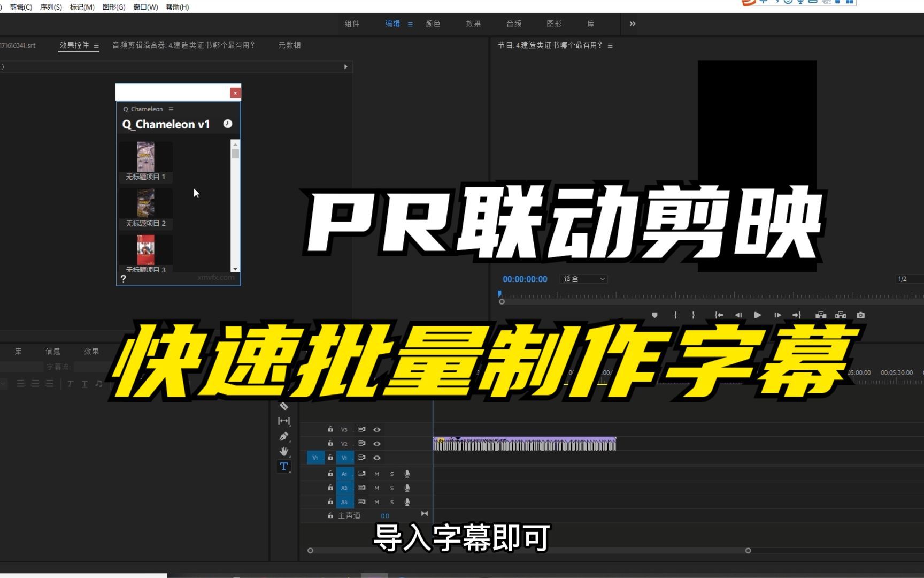Click the Program monitor playhead marker

[x=499, y=294]
